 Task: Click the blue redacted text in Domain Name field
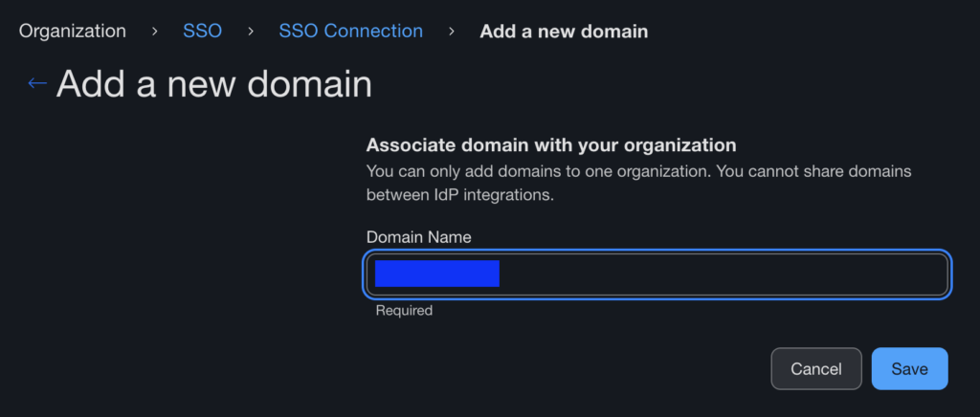pyautogui.click(x=436, y=274)
